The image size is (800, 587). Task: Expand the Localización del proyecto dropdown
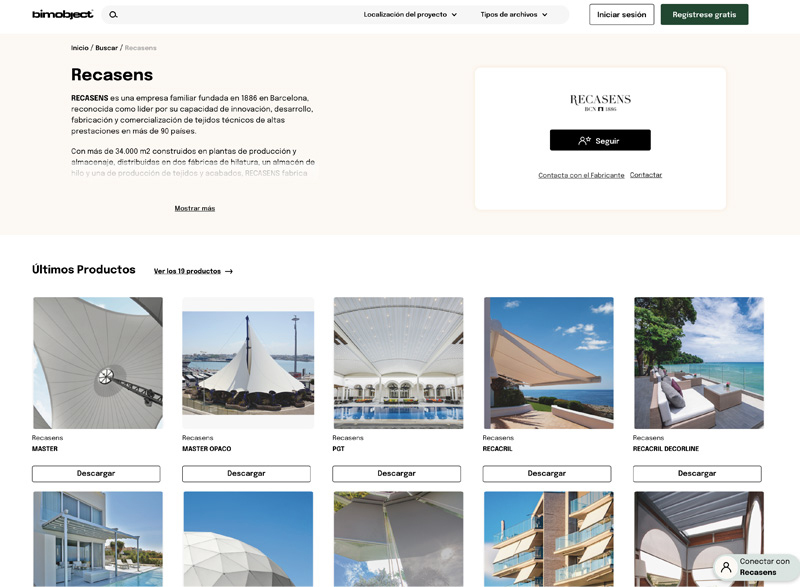[x=410, y=15]
